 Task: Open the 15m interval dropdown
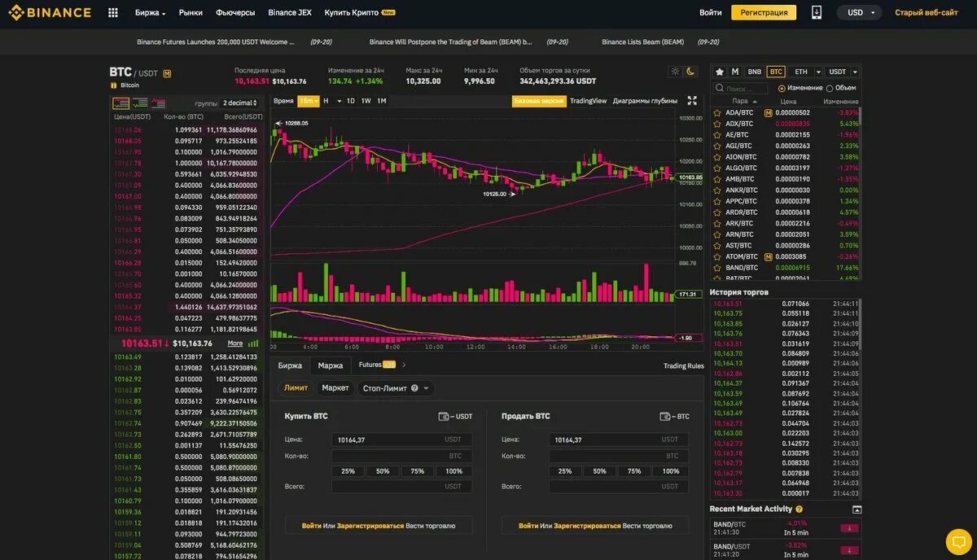(309, 101)
